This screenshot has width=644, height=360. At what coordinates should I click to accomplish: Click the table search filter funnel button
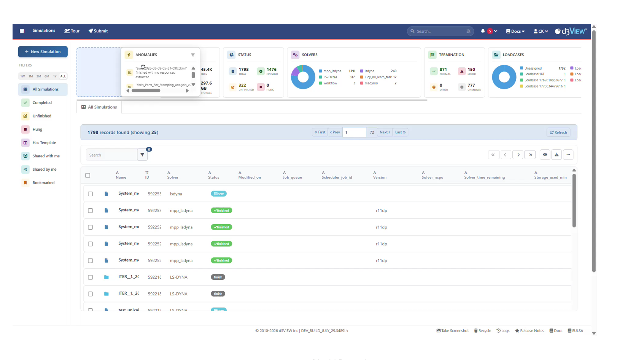point(142,155)
